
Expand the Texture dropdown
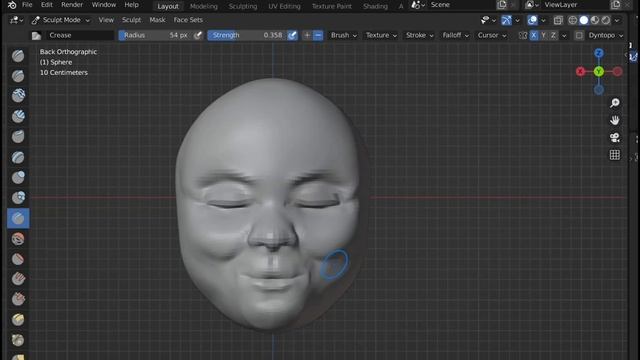pyautogui.click(x=381, y=36)
